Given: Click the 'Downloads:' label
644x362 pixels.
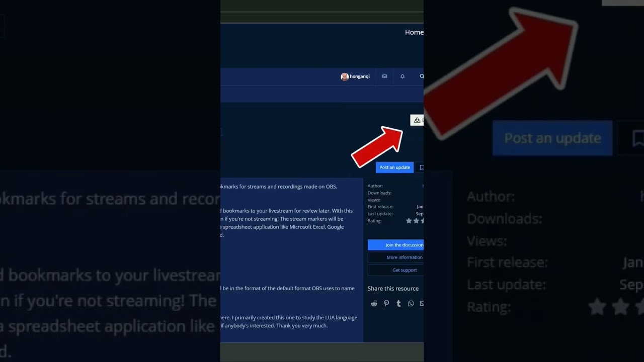Looking at the screenshot, I should [x=379, y=193].
